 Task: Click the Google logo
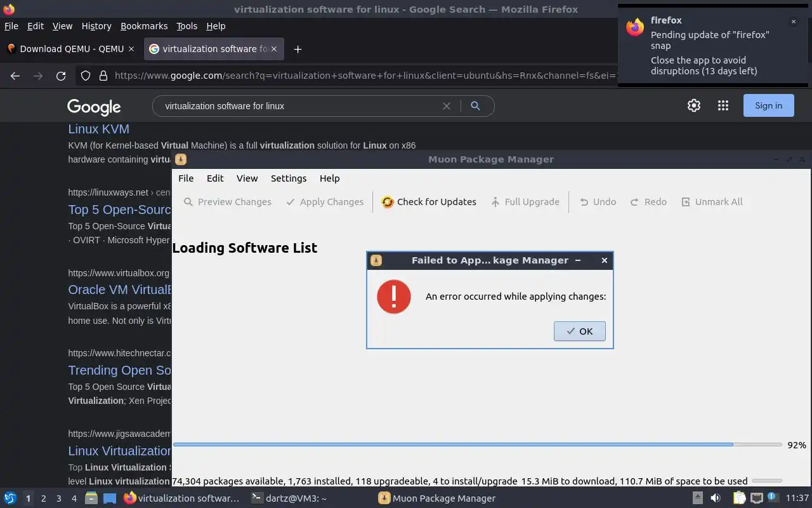[x=94, y=107]
